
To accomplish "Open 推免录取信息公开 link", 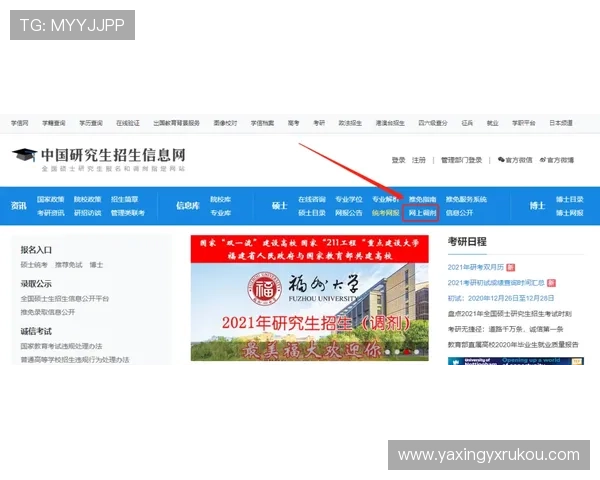I will tap(48, 312).
